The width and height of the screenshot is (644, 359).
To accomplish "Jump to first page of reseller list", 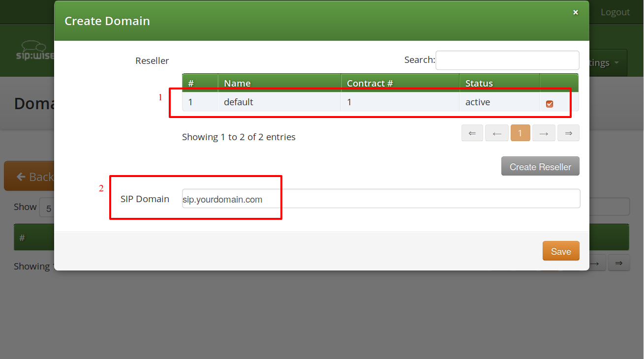I will click(472, 133).
